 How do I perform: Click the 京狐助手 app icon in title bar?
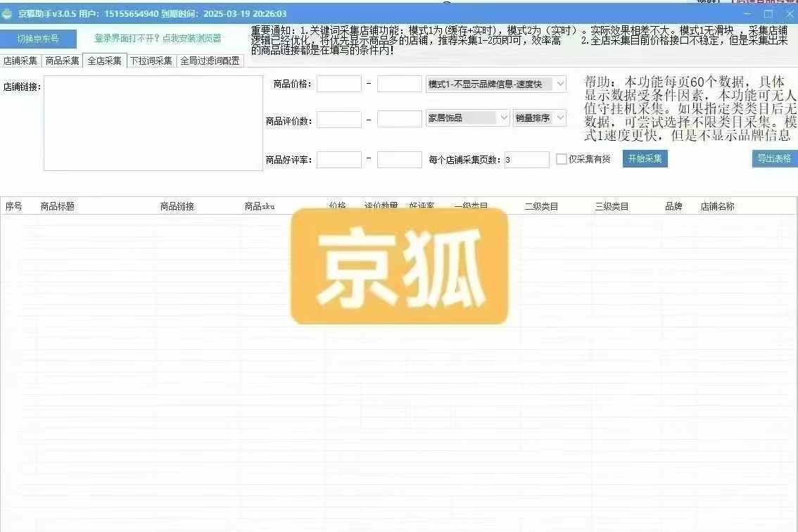pos(7,14)
